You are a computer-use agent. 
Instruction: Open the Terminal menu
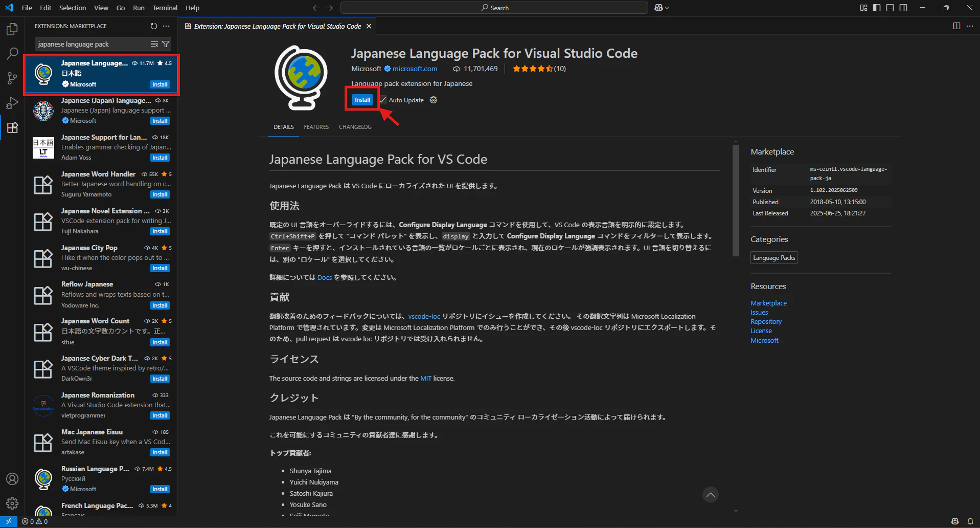click(165, 8)
